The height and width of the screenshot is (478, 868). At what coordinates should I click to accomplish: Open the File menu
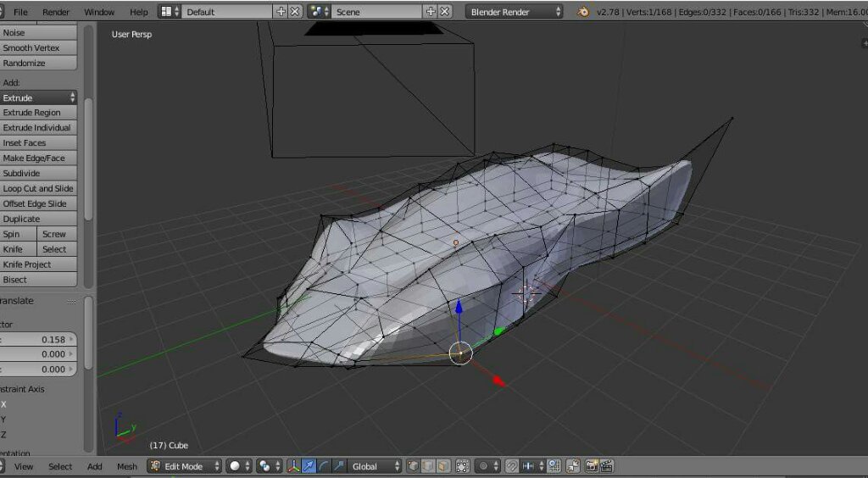point(20,12)
